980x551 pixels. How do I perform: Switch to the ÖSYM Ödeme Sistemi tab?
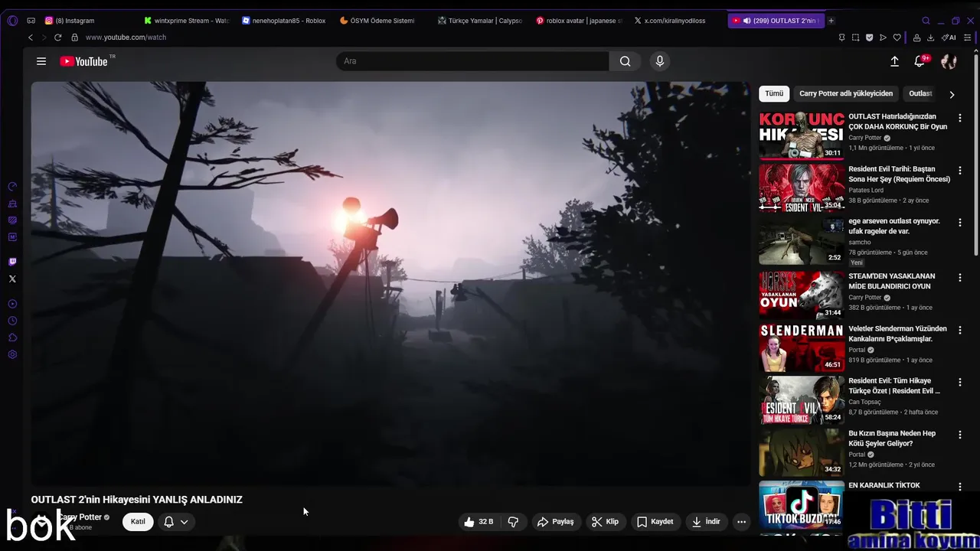tap(382, 21)
